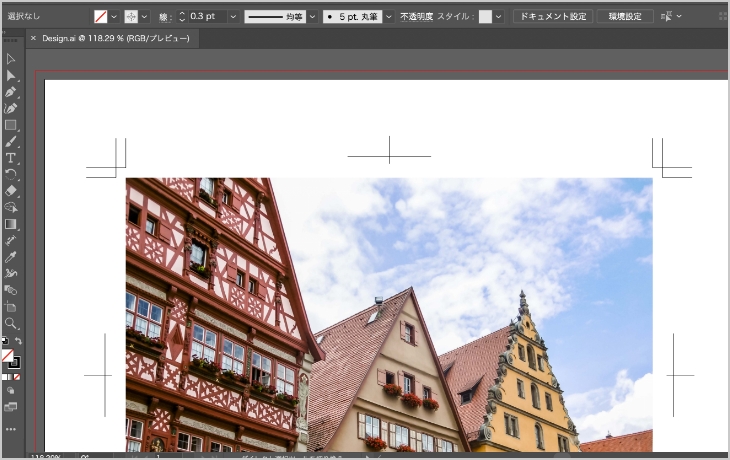This screenshot has height=460, width=730.
Task: Select the Zoom magnifier tool
Action: [x=11, y=323]
